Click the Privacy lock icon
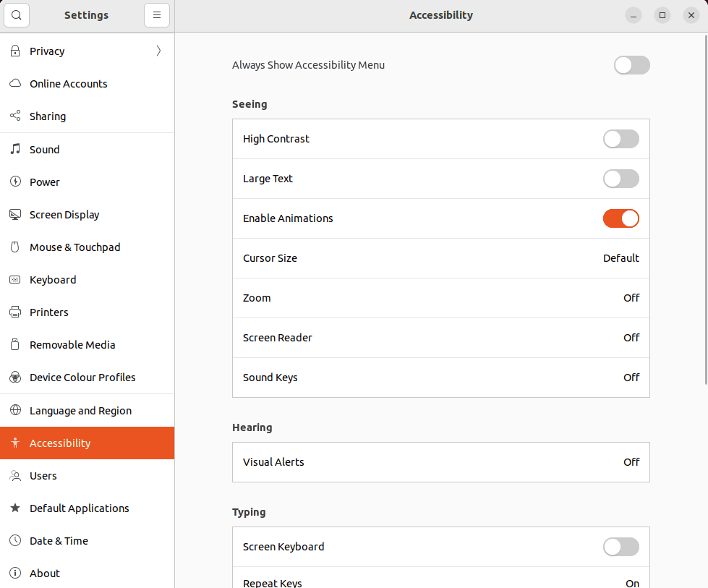This screenshot has width=708, height=588. [15, 51]
